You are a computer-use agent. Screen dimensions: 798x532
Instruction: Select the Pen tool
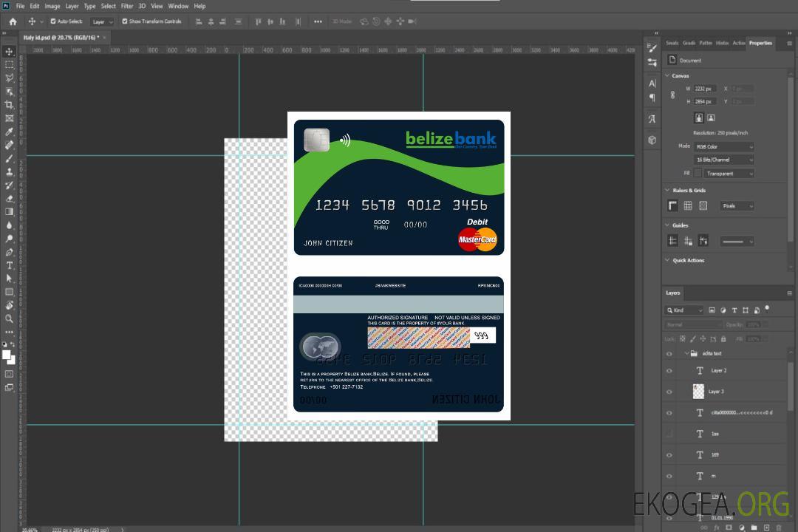(x=9, y=252)
